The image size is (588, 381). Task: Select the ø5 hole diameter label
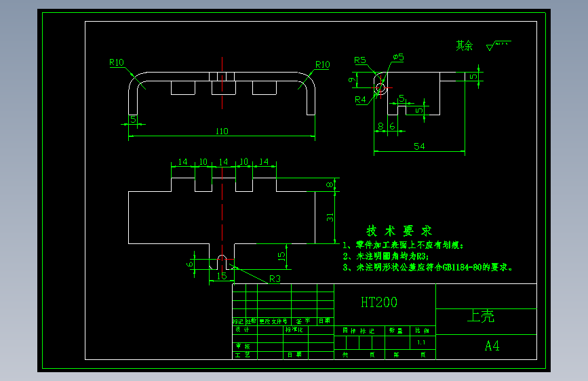coord(398,57)
